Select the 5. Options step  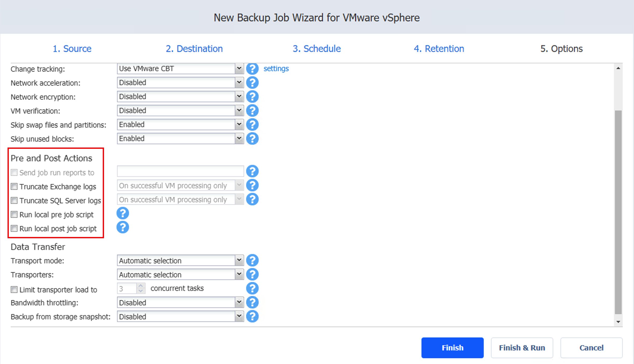(x=562, y=49)
